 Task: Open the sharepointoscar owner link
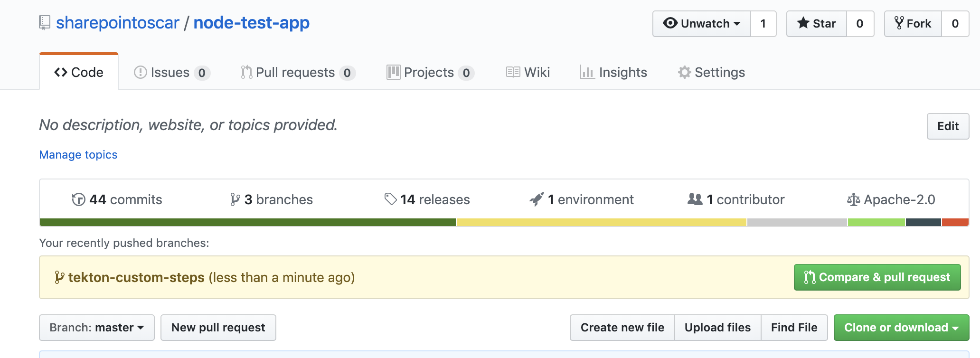(118, 23)
